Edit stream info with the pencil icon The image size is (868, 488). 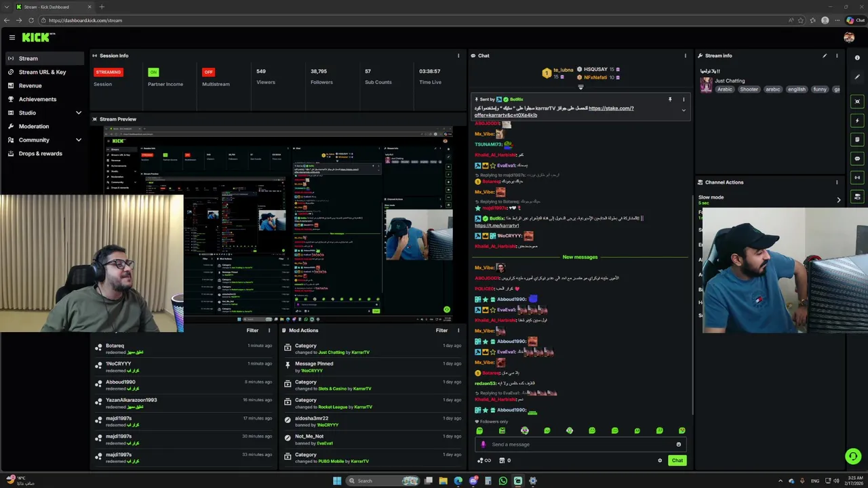825,56
